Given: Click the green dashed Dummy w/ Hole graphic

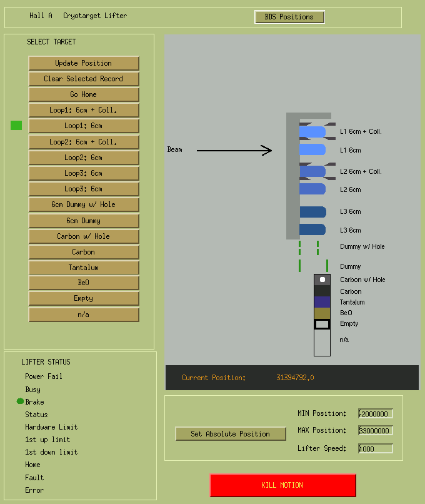Looking at the screenshot, I should (309, 248).
